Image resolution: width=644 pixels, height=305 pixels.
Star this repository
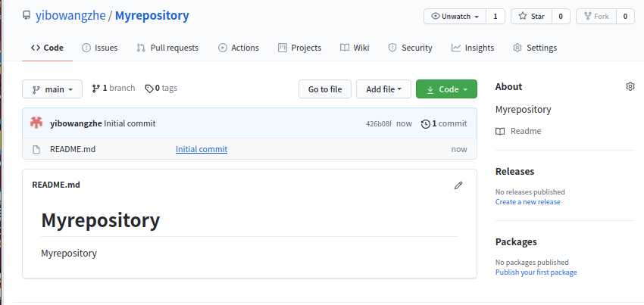click(x=531, y=17)
